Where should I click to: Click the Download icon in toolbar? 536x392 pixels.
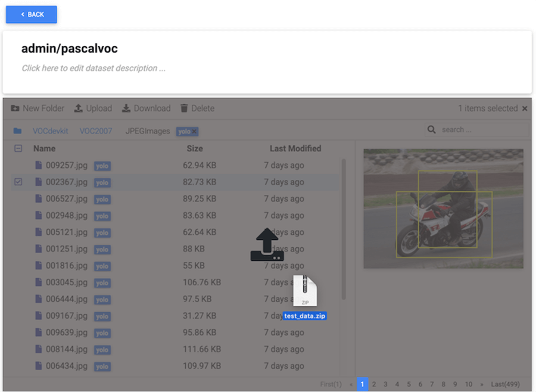pos(126,108)
